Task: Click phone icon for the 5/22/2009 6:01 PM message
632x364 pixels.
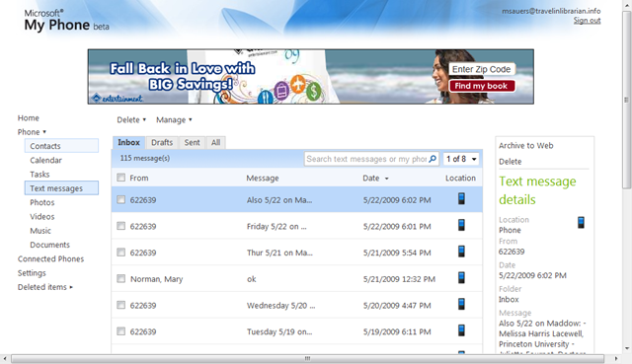Action: (x=461, y=225)
